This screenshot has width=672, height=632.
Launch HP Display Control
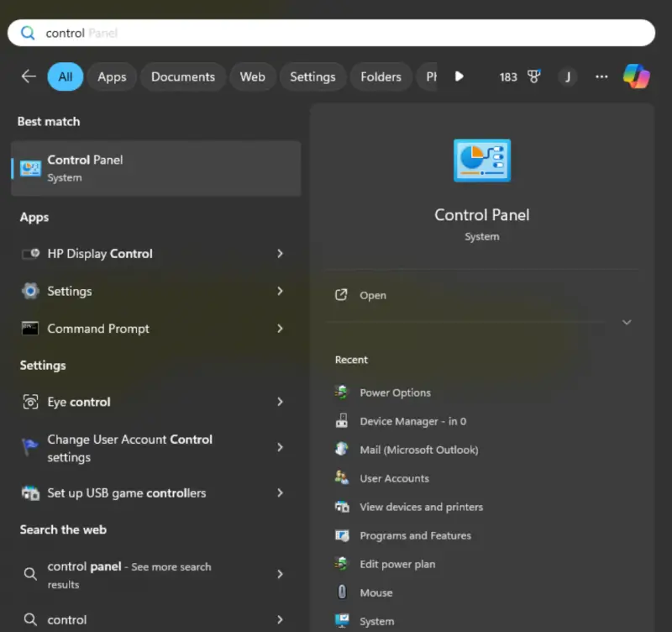(101, 253)
